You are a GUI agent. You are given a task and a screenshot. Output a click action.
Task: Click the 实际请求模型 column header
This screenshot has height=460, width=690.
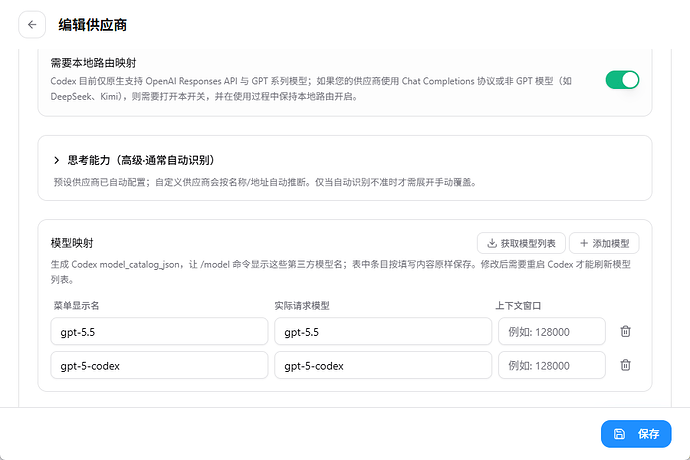click(x=302, y=306)
